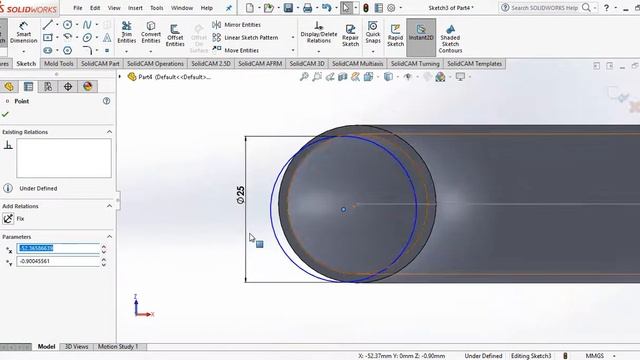Open the Move Entities dropdown arrow
The image size is (640, 360).
coord(293,50)
